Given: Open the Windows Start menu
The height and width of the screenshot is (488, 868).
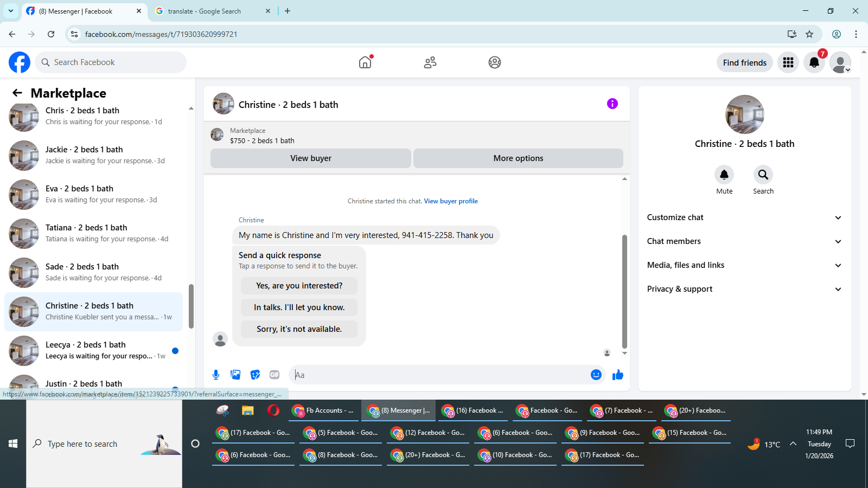Looking at the screenshot, I should click(13, 444).
